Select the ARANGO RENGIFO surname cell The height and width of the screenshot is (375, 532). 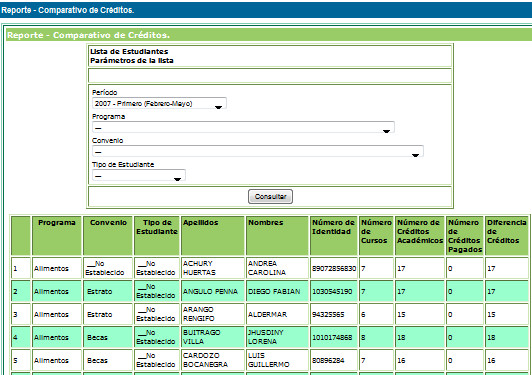tap(213, 314)
